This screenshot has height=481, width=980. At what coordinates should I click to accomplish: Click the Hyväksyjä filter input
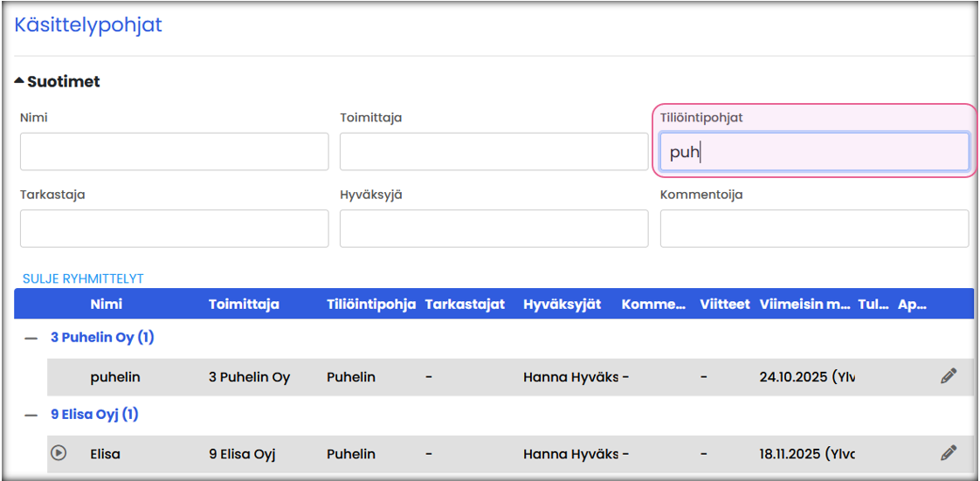(493, 229)
